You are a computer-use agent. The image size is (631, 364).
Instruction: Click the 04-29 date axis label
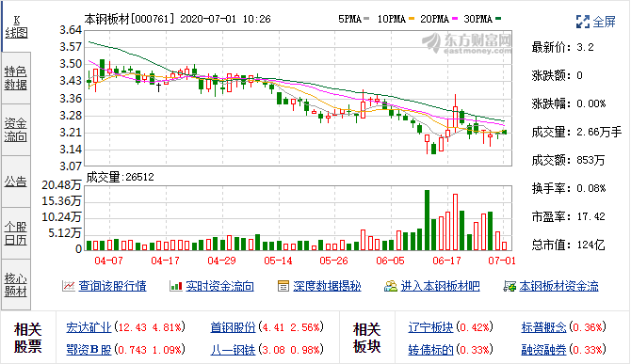tap(221, 261)
